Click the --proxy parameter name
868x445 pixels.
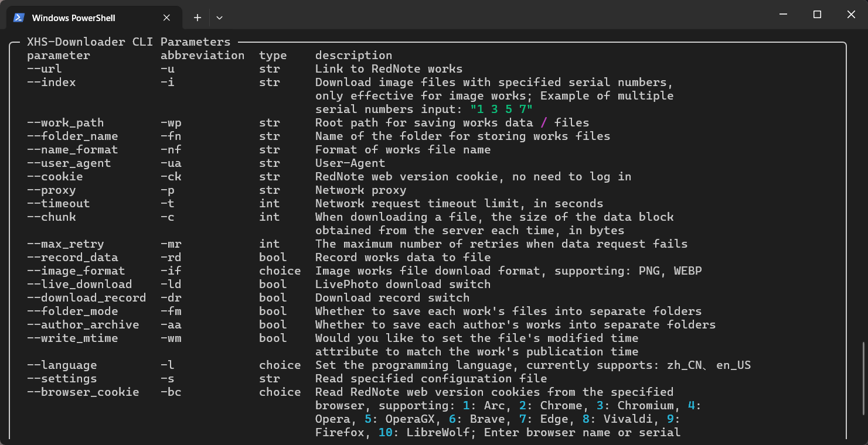pyautogui.click(x=51, y=190)
